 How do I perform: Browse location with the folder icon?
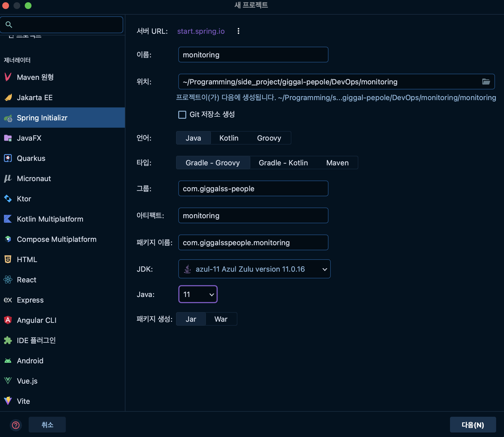click(x=486, y=82)
